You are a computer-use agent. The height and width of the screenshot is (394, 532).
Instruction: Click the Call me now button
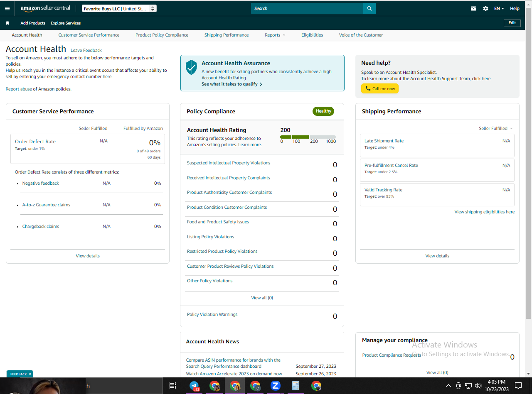(x=380, y=88)
